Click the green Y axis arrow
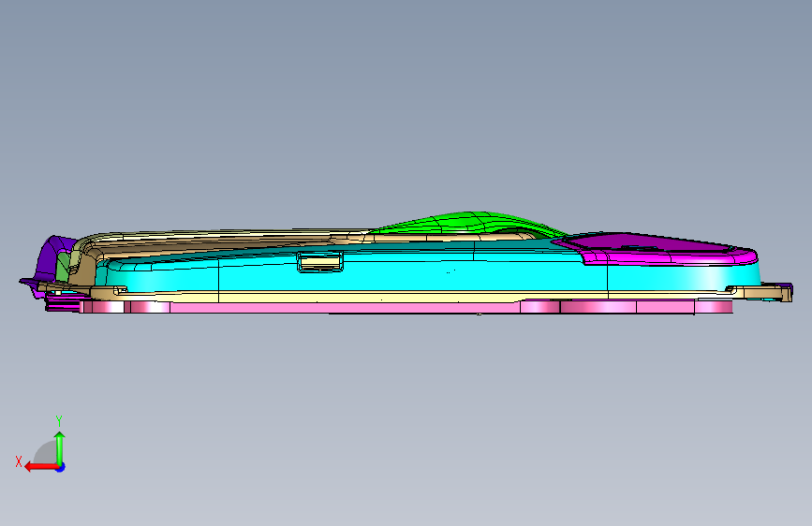The height and width of the screenshot is (526, 812). click(x=60, y=447)
